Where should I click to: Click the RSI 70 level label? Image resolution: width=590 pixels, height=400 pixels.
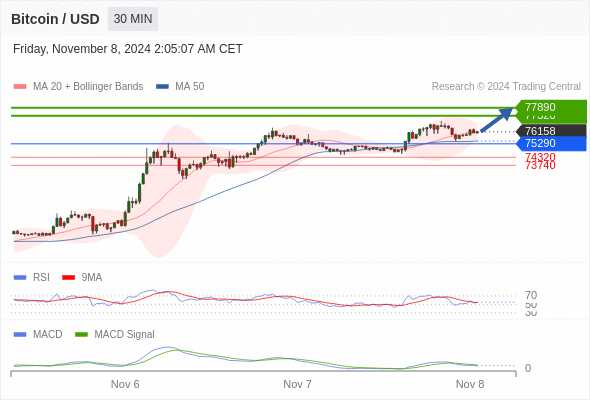(x=531, y=295)
